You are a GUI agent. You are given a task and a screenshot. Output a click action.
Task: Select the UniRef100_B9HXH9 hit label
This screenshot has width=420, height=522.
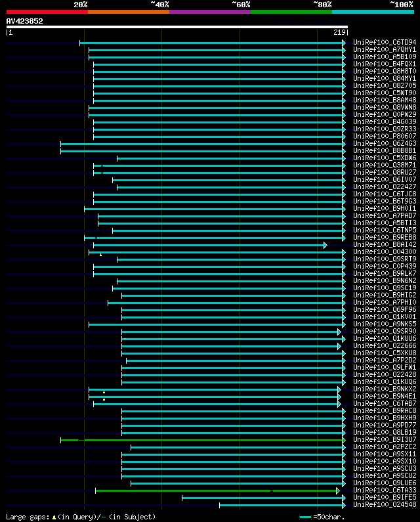(x=385, y=418)
